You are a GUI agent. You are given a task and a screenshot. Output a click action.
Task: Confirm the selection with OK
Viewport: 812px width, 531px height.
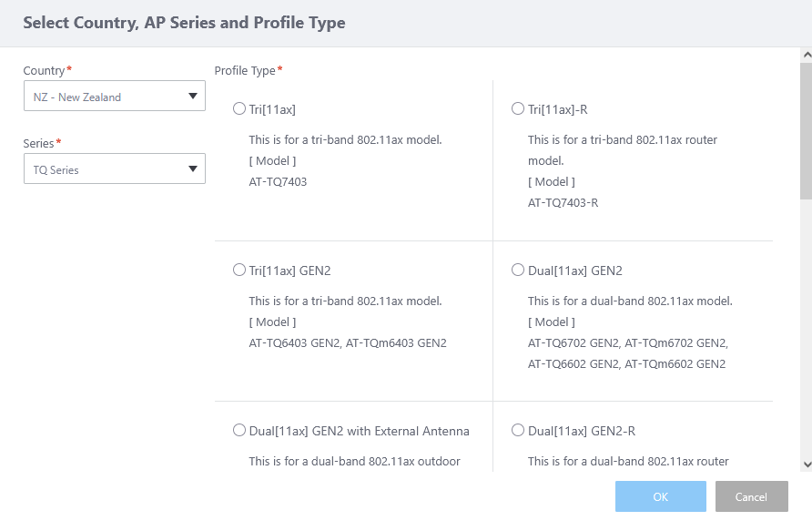click(x=661, y=496)
